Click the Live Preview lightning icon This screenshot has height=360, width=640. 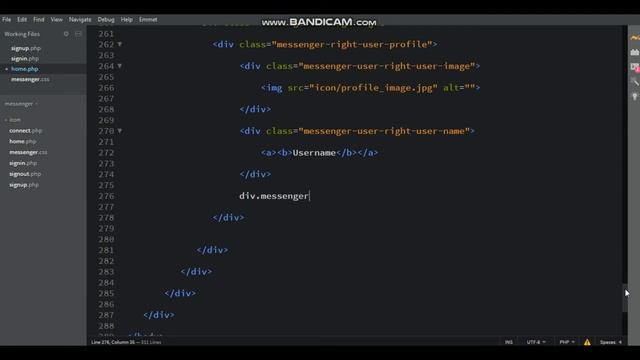[x=635, y=38]
